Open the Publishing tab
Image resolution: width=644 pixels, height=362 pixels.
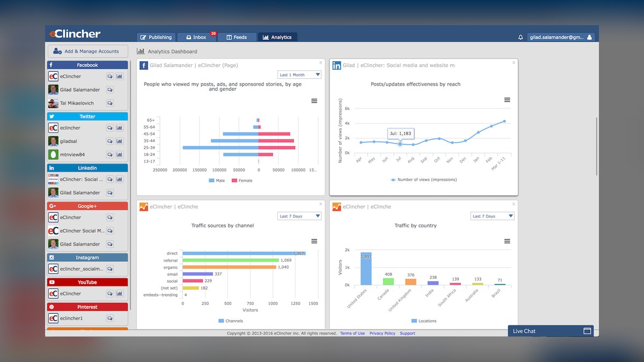point(156,37)
